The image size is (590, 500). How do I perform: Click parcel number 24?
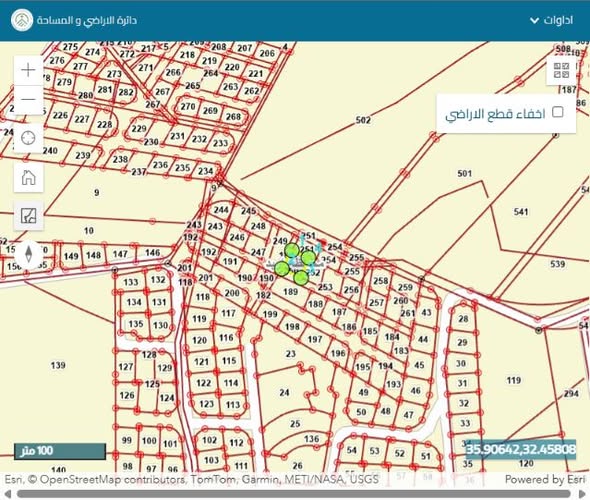pos(284,392)
